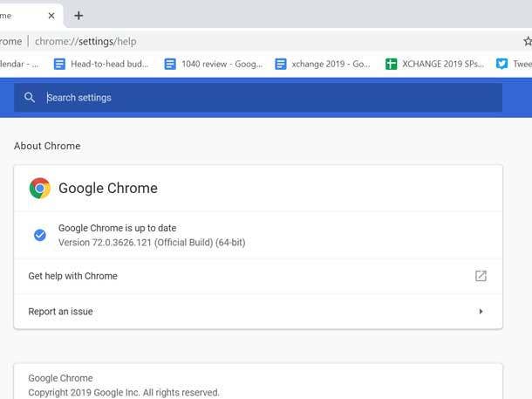The width and height of the screenshot is (532, 399).
Task: Focus the Search settings text field
Action: (262, 98)
